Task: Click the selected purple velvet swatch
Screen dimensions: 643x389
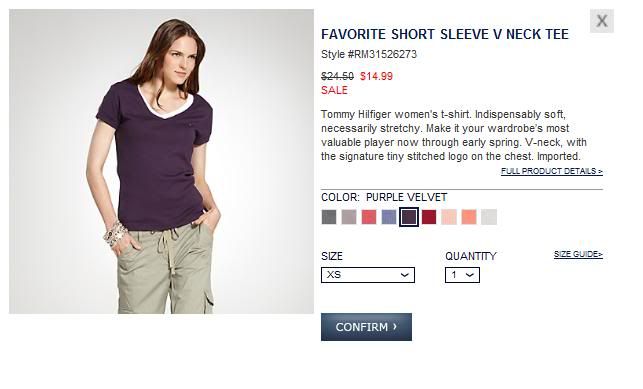Action: [409, 217]
